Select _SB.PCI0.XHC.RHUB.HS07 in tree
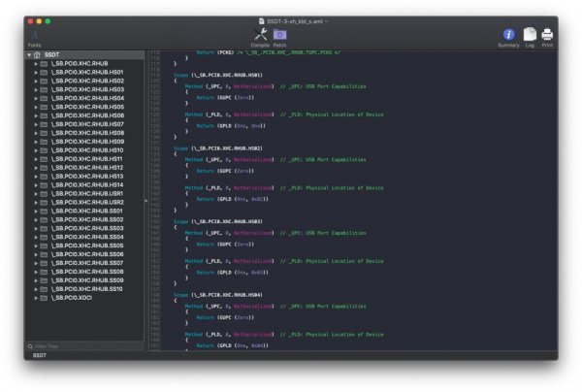 (87, 124)
